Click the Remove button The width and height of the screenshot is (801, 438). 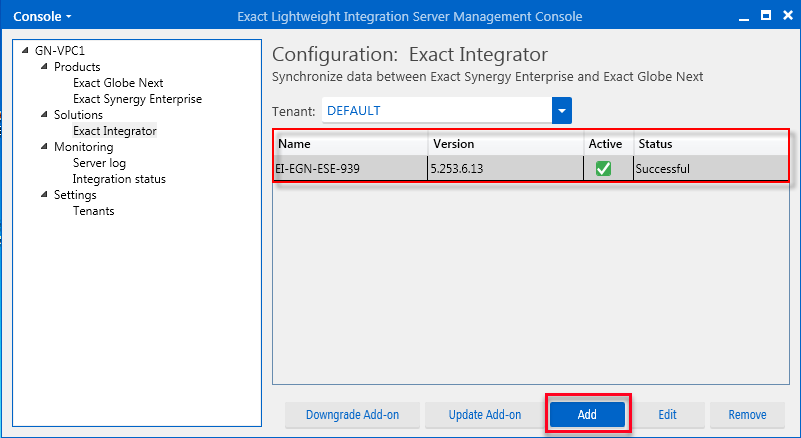click(x=747, y=414)
